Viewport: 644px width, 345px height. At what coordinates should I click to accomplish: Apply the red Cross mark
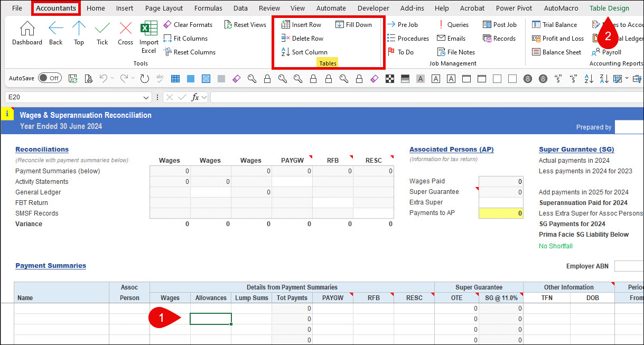click(x=126, y=34)
